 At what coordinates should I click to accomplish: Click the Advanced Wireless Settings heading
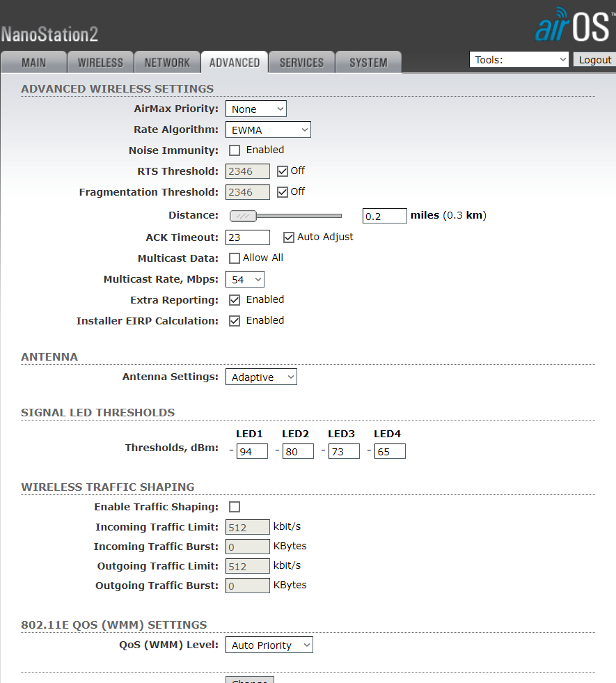click(x=118, y=89)
